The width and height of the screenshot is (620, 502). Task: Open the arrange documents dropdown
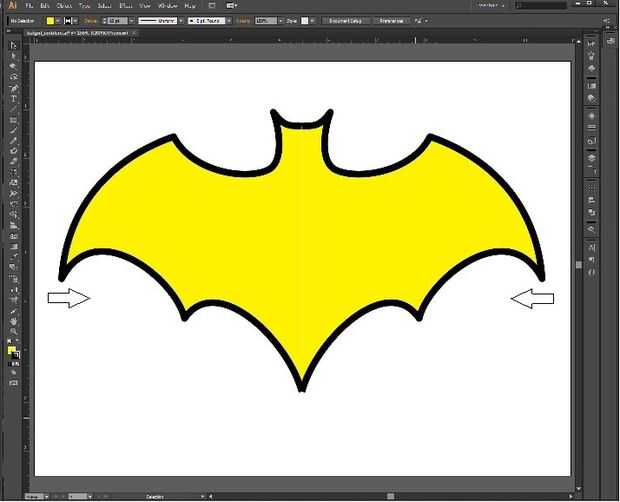(232, 6)
